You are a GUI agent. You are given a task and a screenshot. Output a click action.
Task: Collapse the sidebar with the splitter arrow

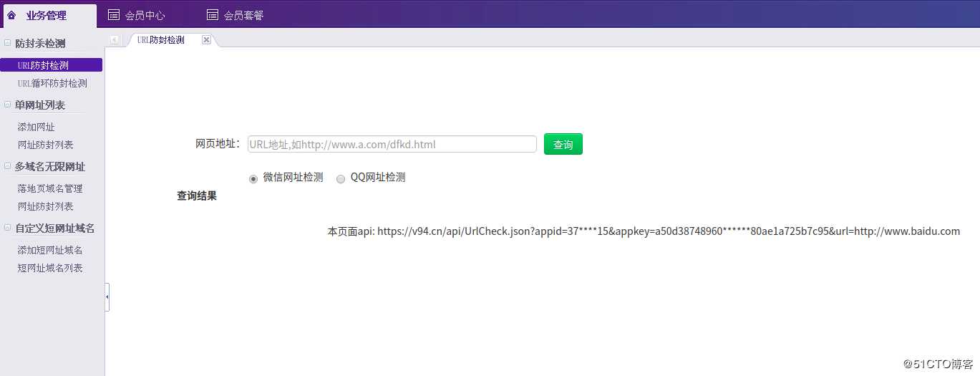click(107, 297)
